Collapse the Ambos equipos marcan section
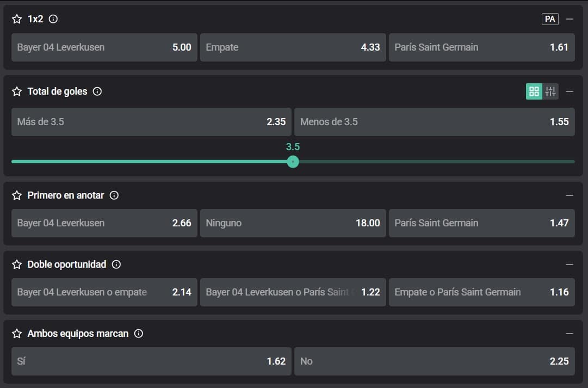The image size is (588, 388). coord(570,334)
